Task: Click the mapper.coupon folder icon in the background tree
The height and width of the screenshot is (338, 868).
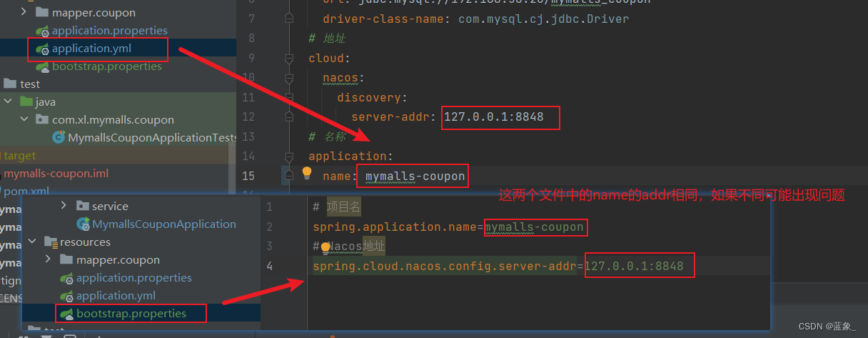Action: (42, 12)
